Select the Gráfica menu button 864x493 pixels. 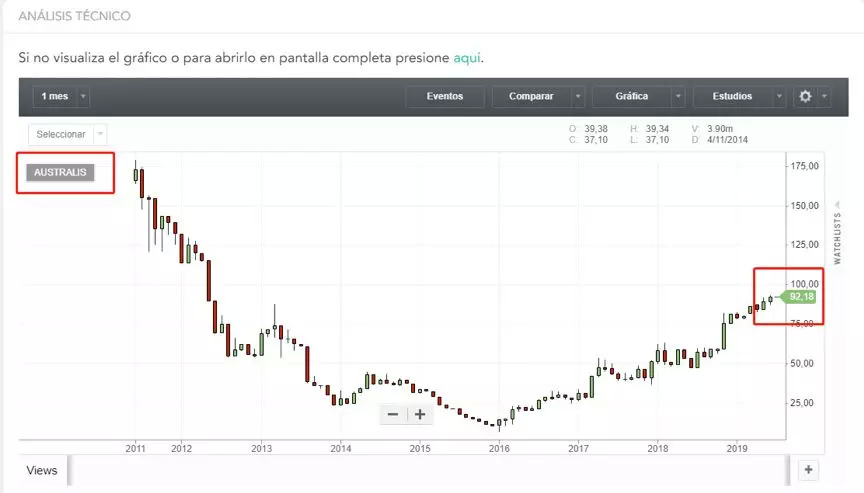pos(631,96)
